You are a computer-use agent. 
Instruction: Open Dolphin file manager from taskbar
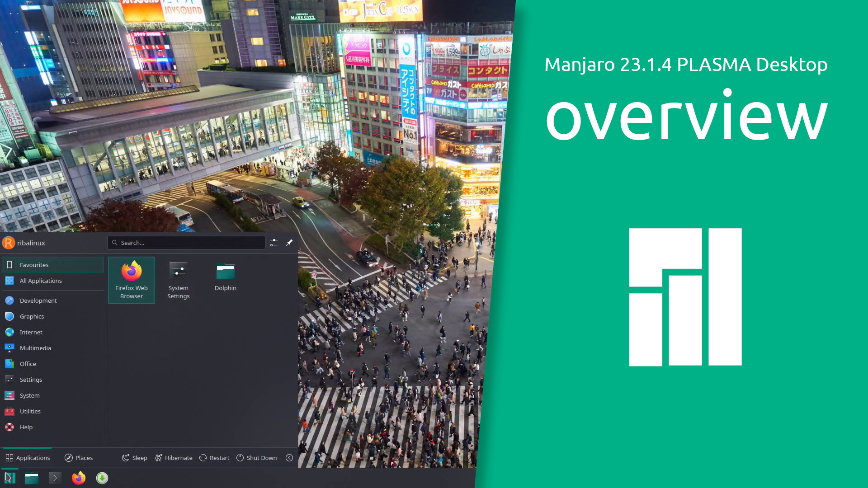(x=32, y=478)
